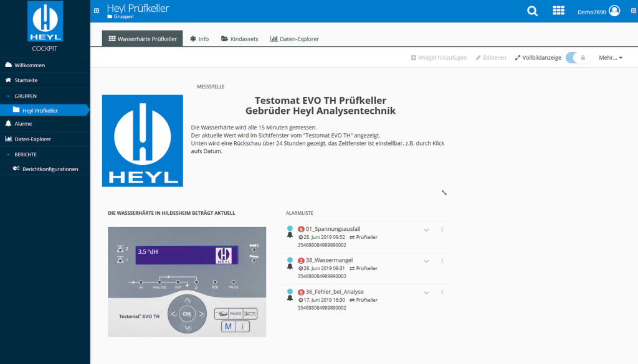Open the search magnifier icon
The height and width of the screenshot is (364, 638).
[x=532, y=11]
